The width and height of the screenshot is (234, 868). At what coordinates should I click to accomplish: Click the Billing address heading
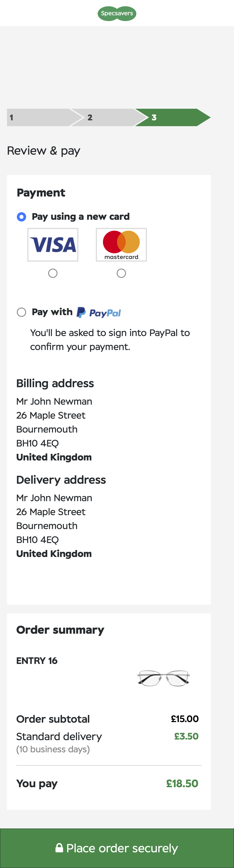coord(55,384)
